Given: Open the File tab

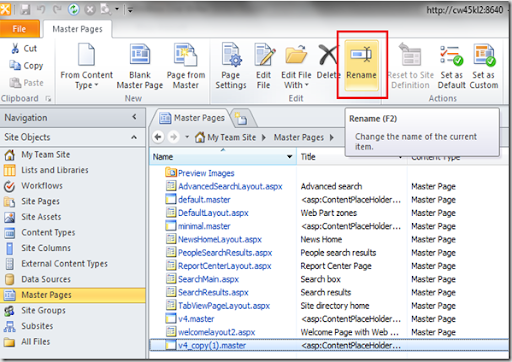Looking at the screenshot, I should pyautogui.click(x=19, y=29).
